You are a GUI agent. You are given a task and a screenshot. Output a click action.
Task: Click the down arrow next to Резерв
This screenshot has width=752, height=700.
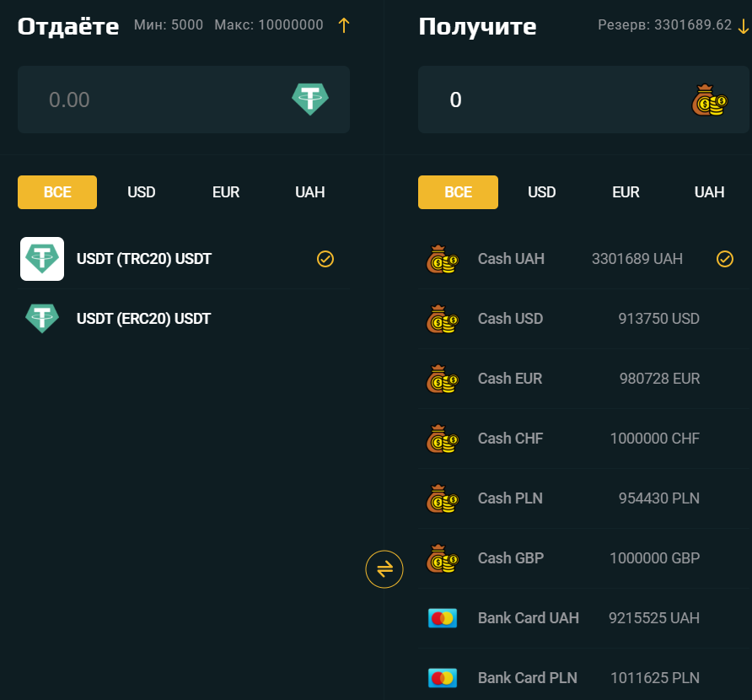click(x=743, y=25)
